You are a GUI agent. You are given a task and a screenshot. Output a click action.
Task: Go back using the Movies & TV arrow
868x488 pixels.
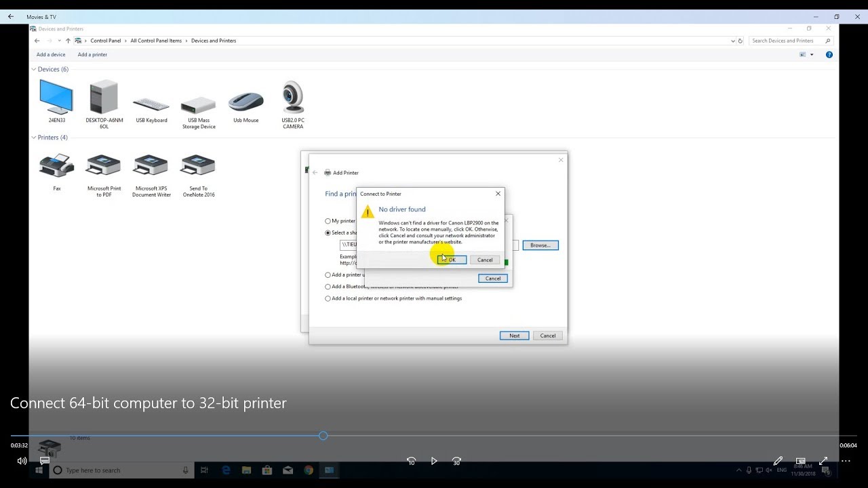(x=11, y=16)
